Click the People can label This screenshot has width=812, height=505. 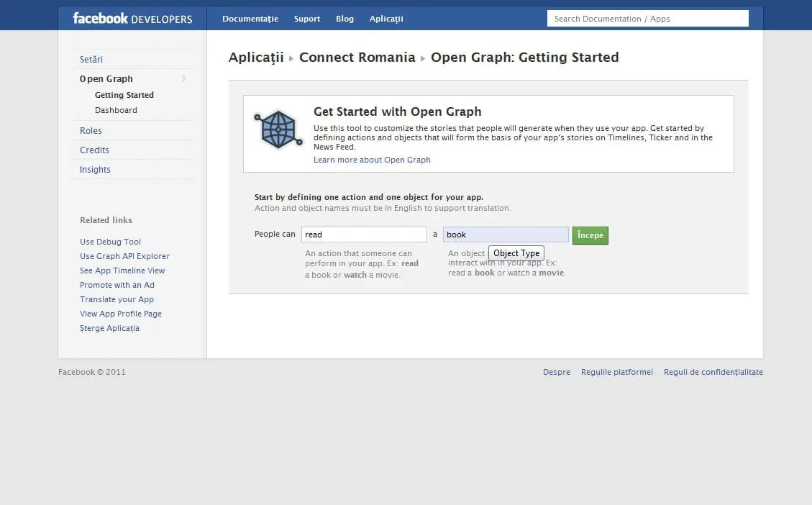click(275, 234)
